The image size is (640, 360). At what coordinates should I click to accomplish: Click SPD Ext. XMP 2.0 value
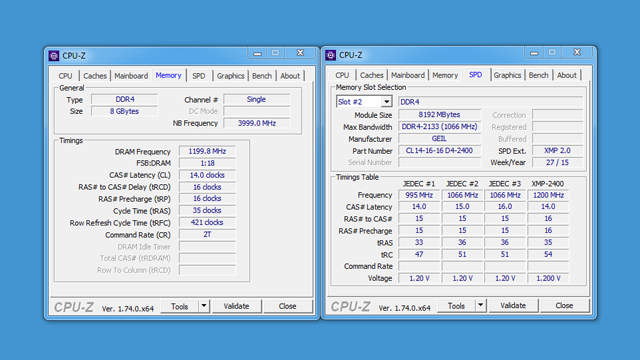[x=557, y=151]
